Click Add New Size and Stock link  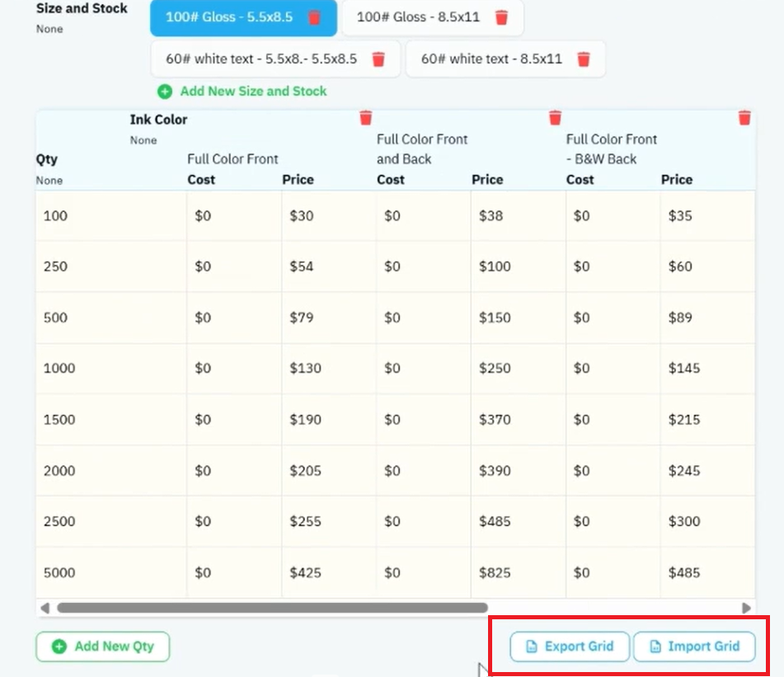click(x=253, y=92)
